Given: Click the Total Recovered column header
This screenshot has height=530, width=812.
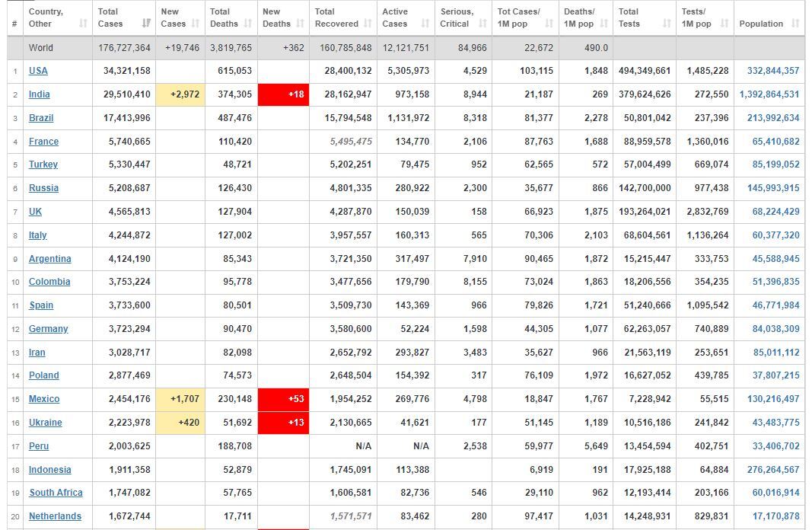Looking at the screenshot, I should (x=342, y=18).
